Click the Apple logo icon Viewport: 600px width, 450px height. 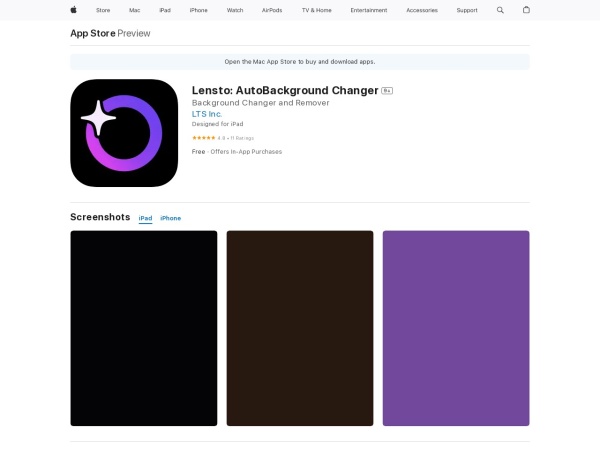coord(73,10)
